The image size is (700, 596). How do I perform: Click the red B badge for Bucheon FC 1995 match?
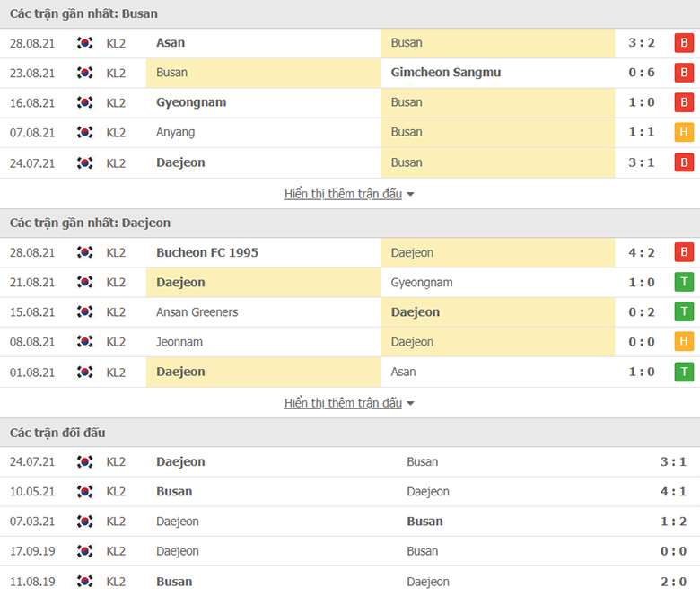pos(684,252)
